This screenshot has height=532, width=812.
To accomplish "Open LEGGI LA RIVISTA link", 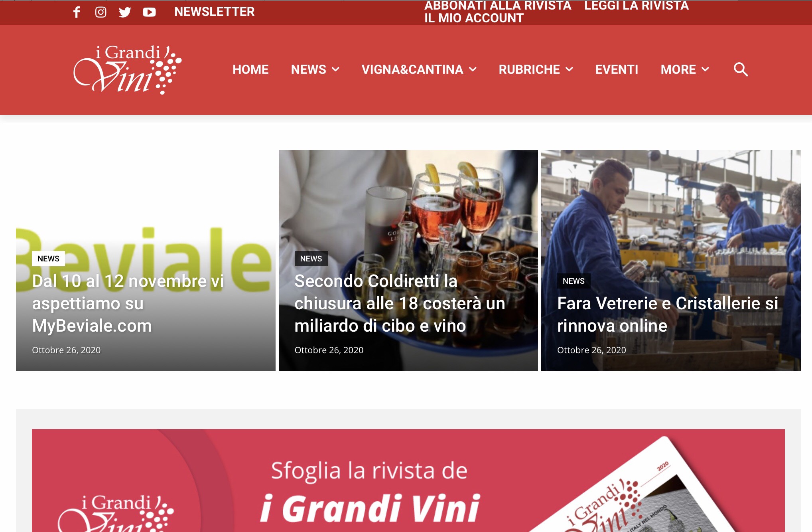I will (x=637, y=6).
